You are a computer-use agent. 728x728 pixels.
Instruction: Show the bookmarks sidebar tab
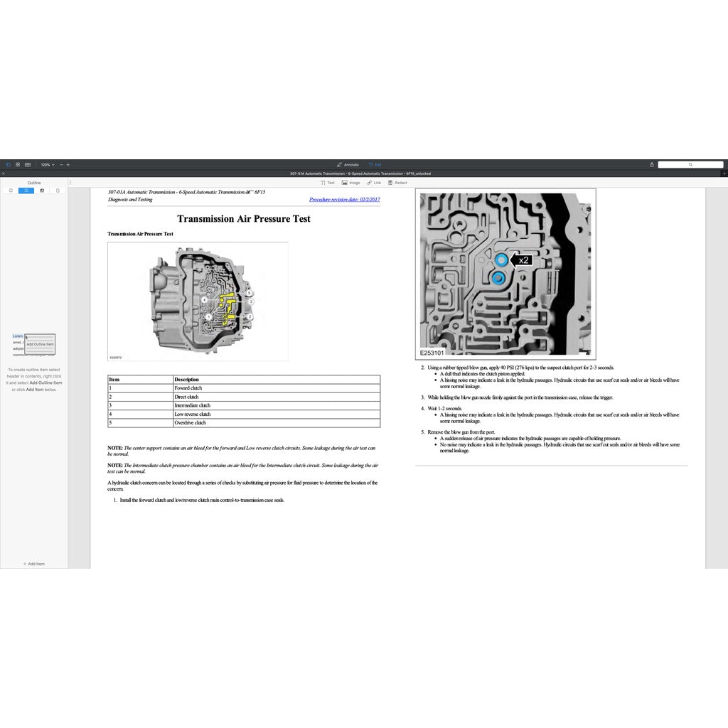(11, 191)
